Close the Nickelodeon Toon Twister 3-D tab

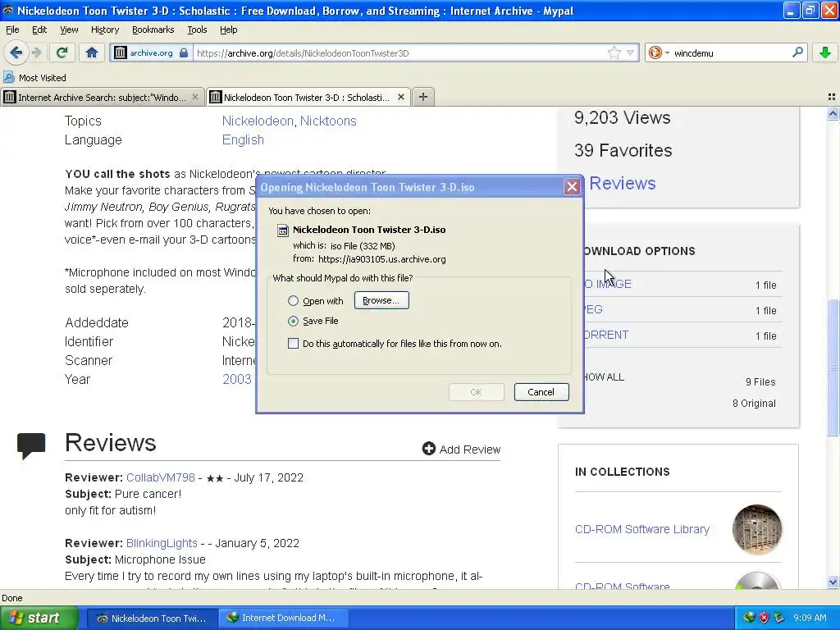click(x=400, y=97)
